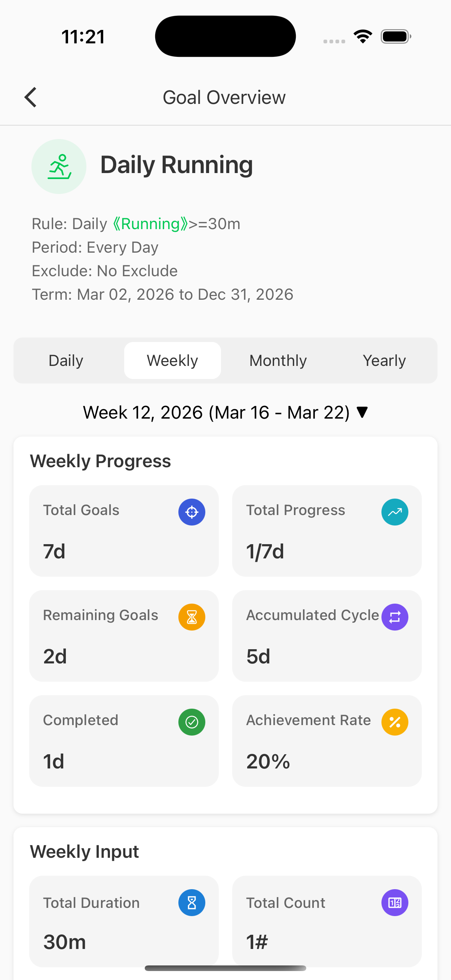Open the Yearly tab
Screen dimensions: 451x980
(x=384, y=361)
